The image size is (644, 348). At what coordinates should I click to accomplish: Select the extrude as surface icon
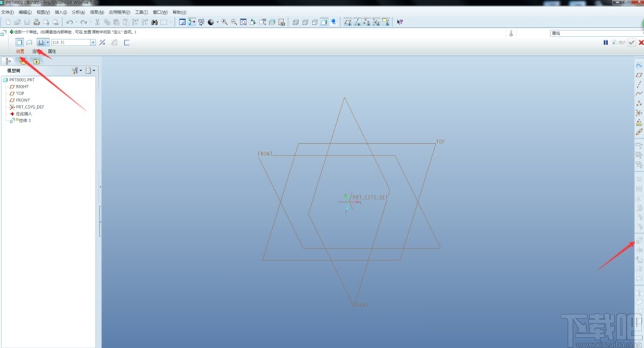tap(29, 43)
